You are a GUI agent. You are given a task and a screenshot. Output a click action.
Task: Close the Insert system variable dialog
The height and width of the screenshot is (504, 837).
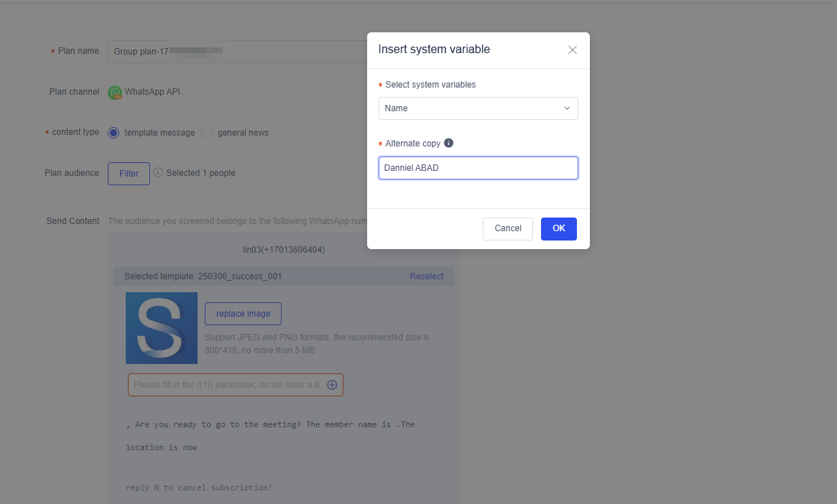click(x=573, y=50)
